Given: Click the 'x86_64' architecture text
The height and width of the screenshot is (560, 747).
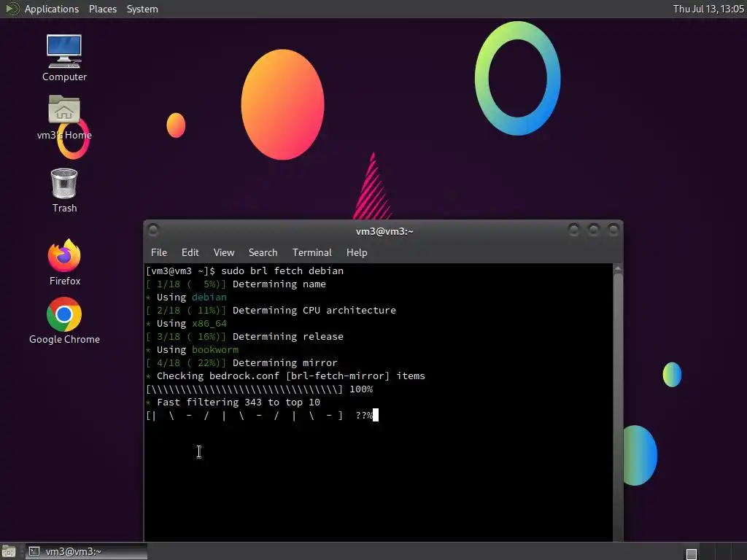Looking at the screenshot, I should tap(209, 323).
